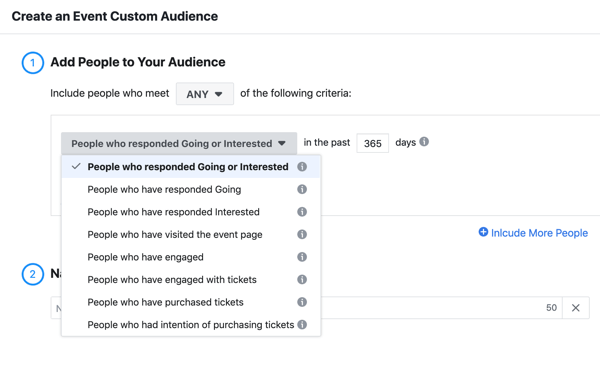Click info icon beside 'responded Going' option
This screenshot has height=371, width=600.
(302, 189)
